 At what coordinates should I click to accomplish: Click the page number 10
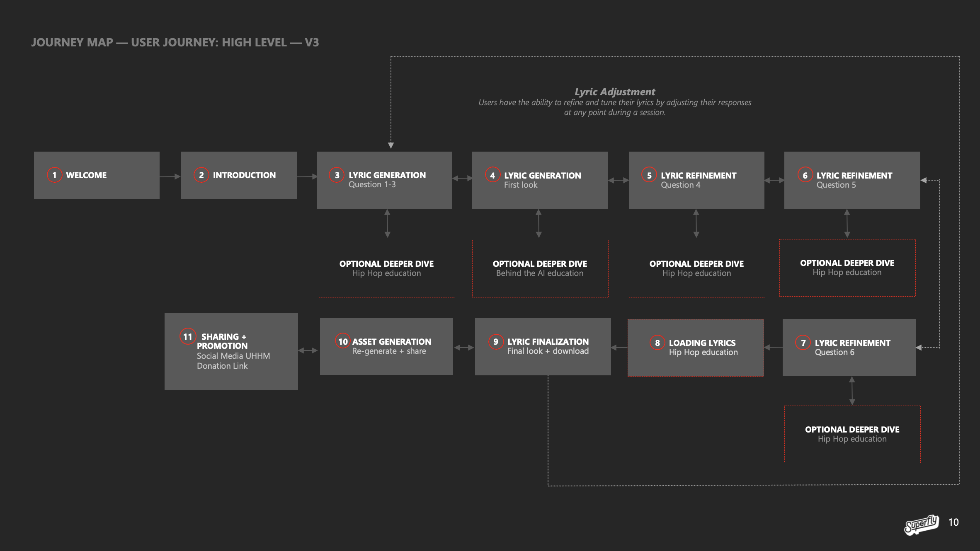tap(953, 522)
